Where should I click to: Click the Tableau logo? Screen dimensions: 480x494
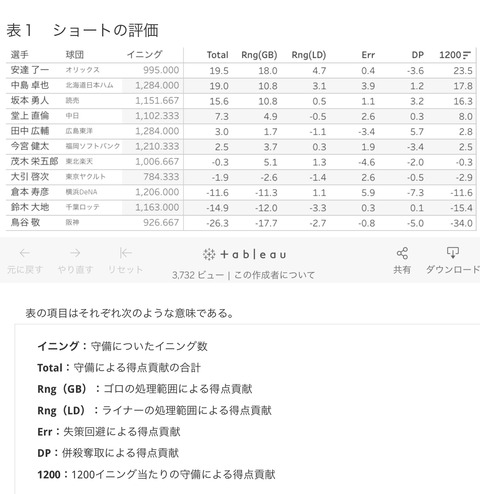[x=244, y=255]
